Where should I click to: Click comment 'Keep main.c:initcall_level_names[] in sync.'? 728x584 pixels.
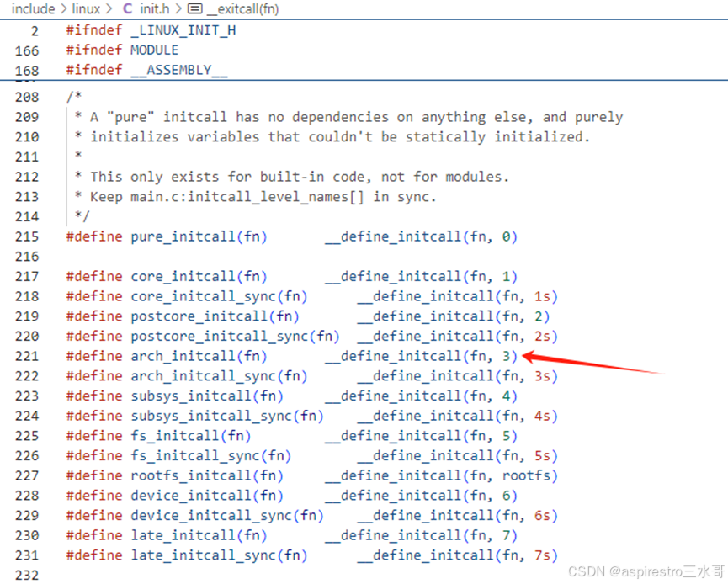[x=263, y=197]
